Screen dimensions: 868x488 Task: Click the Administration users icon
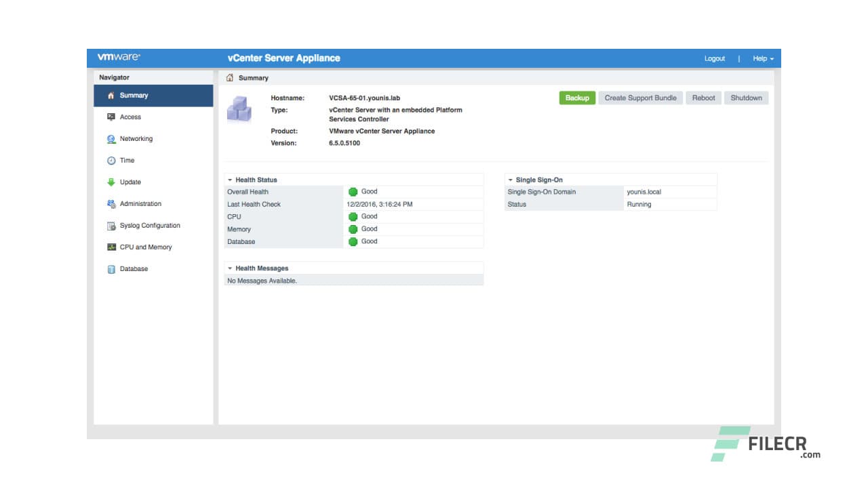(111, 203)
